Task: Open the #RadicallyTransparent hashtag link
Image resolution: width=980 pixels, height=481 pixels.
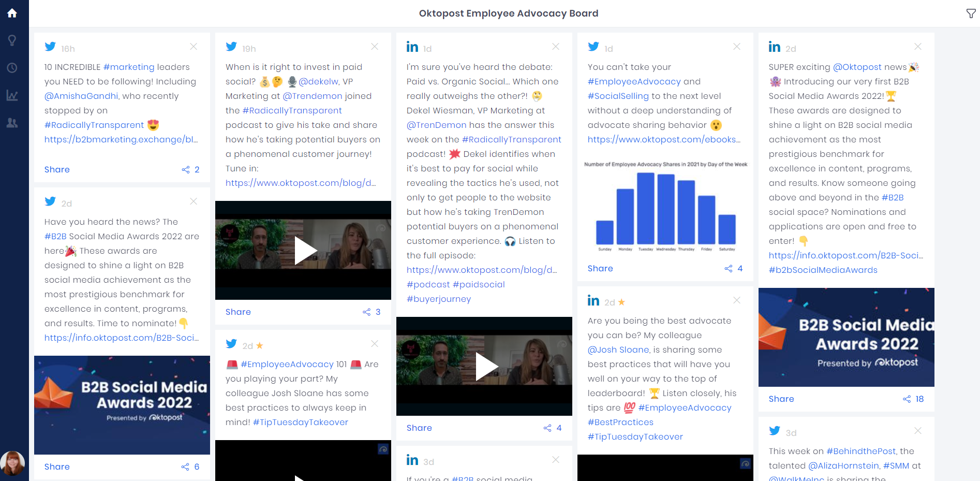Action: (95, 125)
